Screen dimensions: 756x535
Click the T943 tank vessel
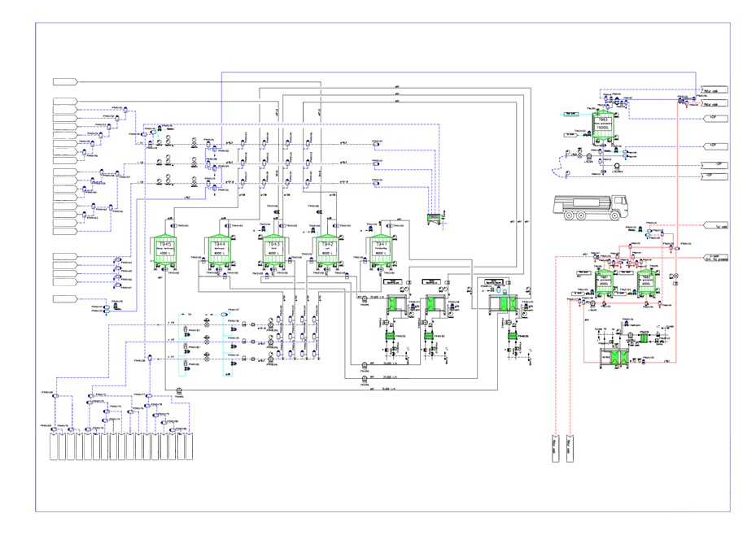point(274,251)
